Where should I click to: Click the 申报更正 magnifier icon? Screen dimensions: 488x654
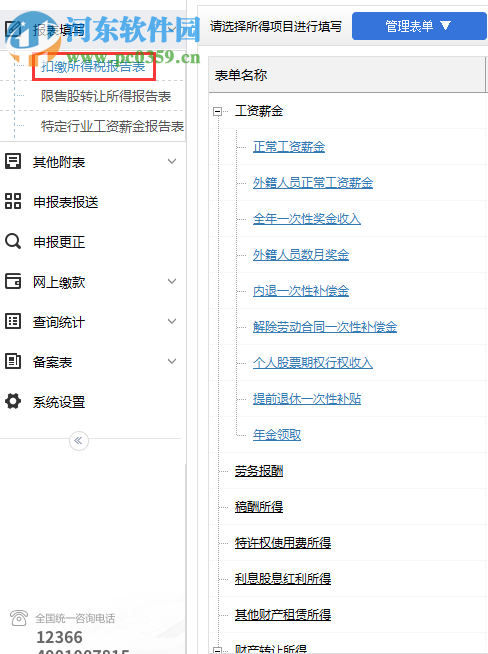(13, 241)
